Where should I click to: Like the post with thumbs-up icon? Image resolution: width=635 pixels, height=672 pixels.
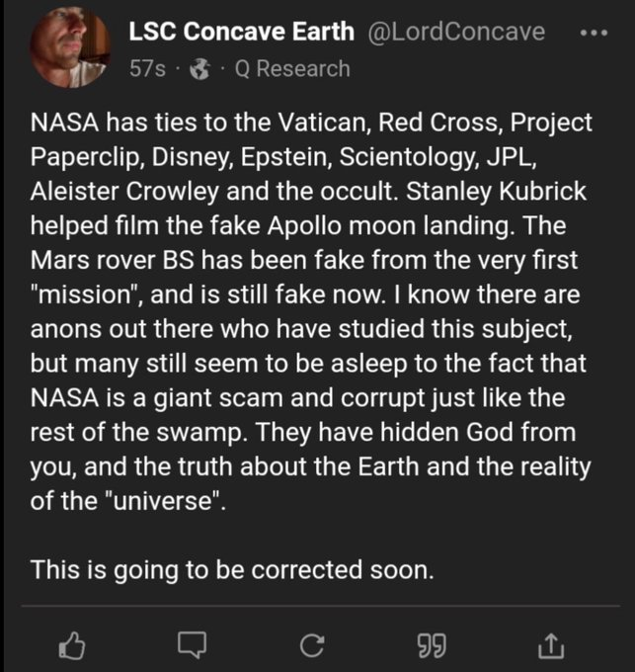[73, 646]
